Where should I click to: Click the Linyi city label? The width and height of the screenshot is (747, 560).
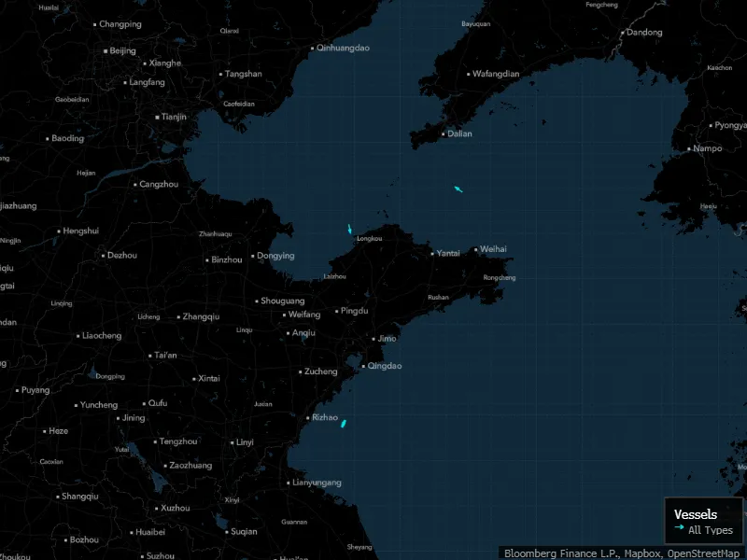click(245, 442)
